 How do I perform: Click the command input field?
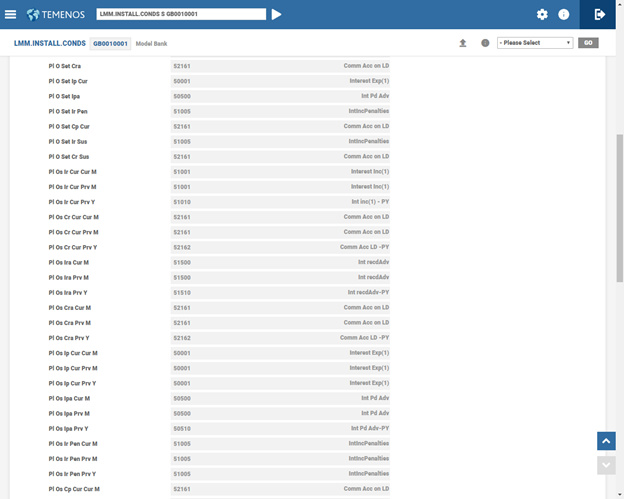point(181,14)
